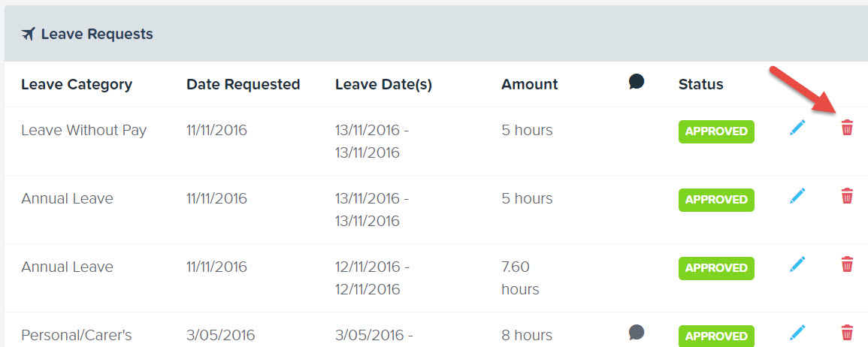Click the Leave Category column header
This screenshot has height=347, width=868.
click(77, 85)
